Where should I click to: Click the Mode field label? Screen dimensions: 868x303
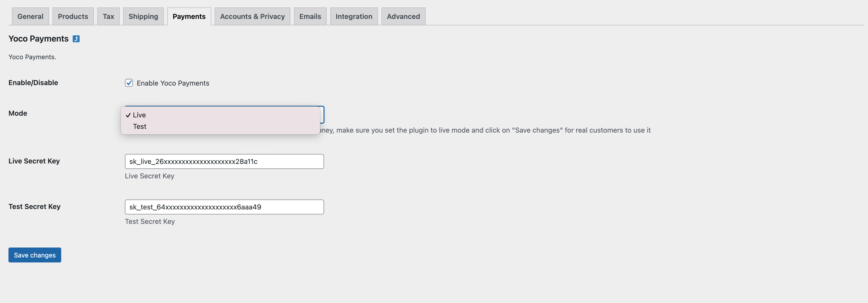click(18, 113)
